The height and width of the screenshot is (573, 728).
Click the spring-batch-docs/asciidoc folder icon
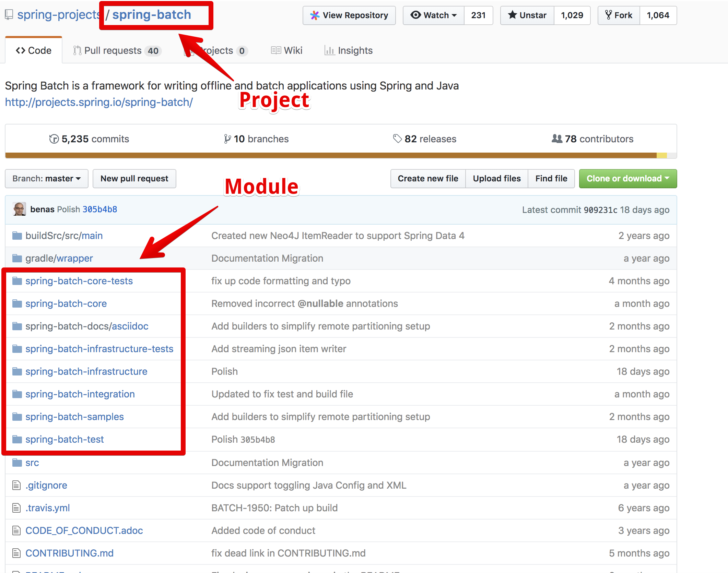pyautogui.click(x=17, y=326)
